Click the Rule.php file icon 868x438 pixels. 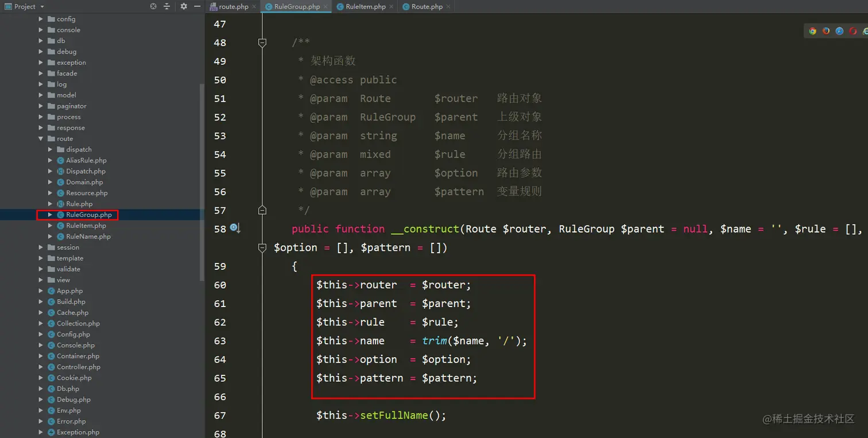tap(60, 204)
